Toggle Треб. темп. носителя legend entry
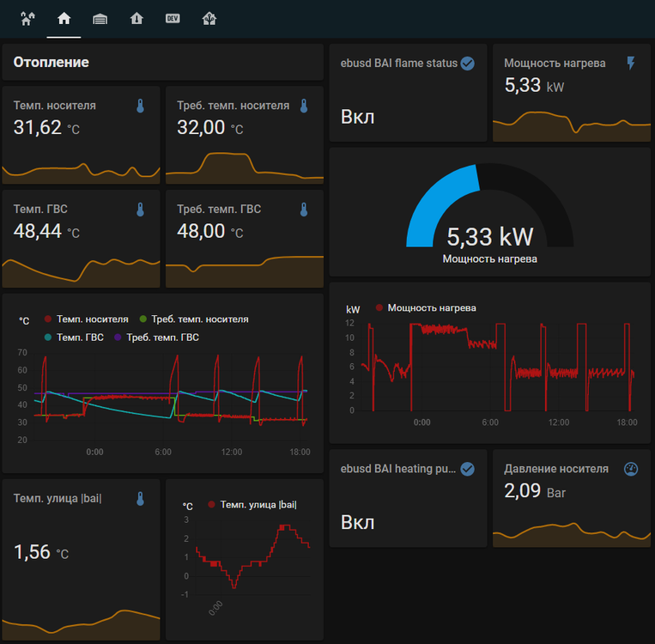 (193, 319)
